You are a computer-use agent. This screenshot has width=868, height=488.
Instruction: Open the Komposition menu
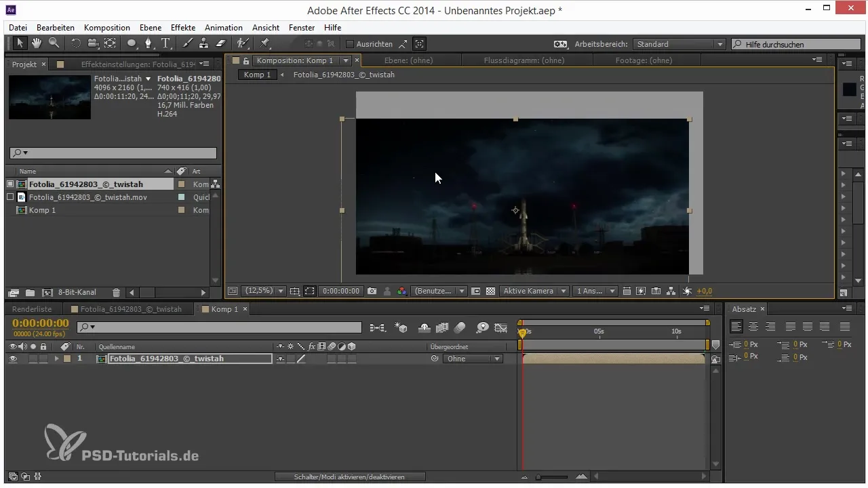[107, 28]
